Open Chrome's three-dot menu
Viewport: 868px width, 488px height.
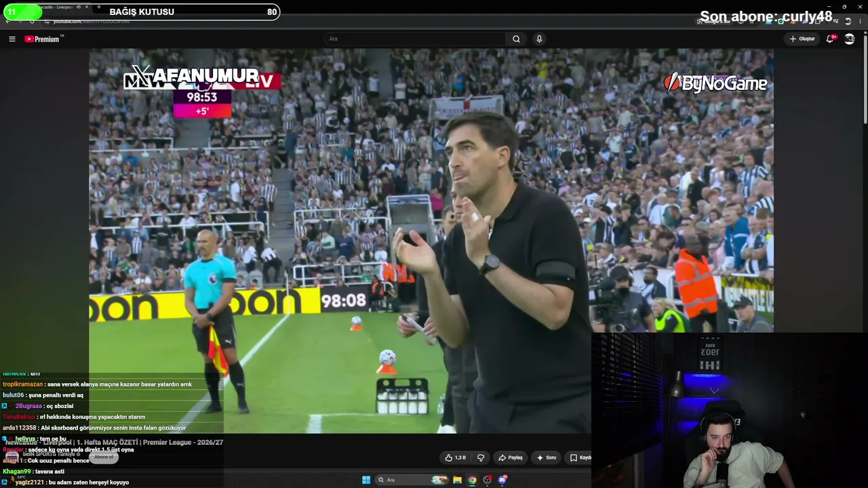point(860,21)
